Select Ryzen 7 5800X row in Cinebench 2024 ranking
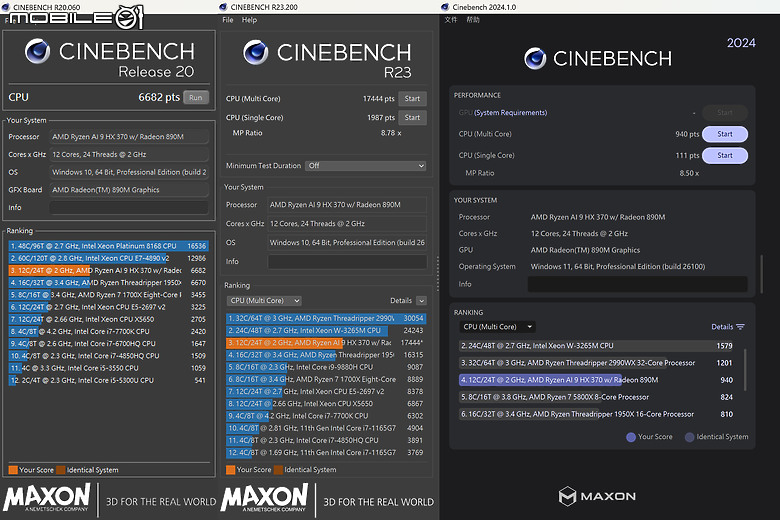 click(x=596, y=397)
